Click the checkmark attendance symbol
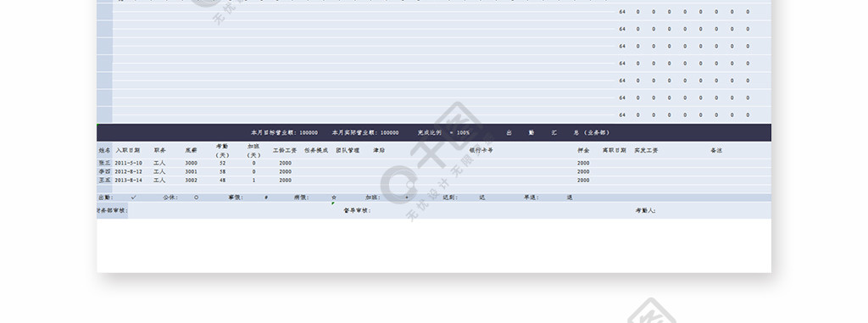 pyautogui.click(x=133, y=198)
